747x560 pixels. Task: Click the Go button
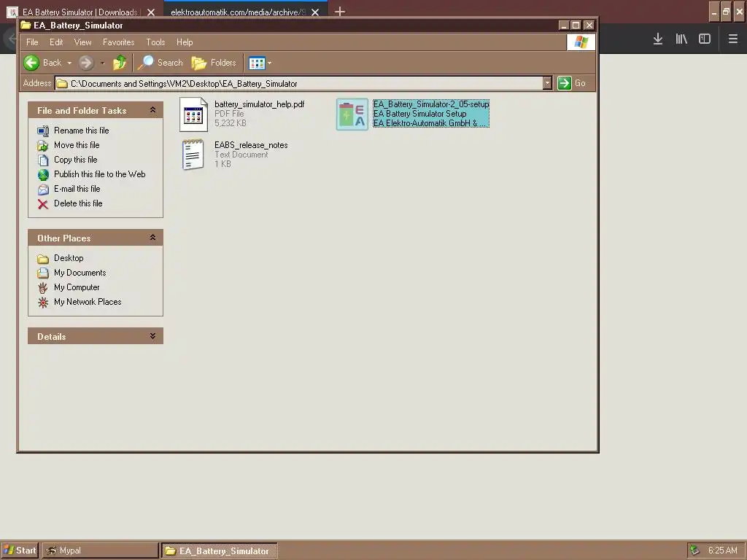click(x=572, y=83)
